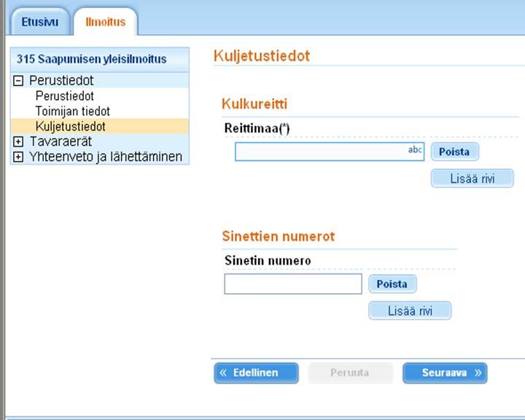Focus the Sinetin numero input field
Image resolution: width=525 pixels, height=420 pixels.
coord(293,284)
